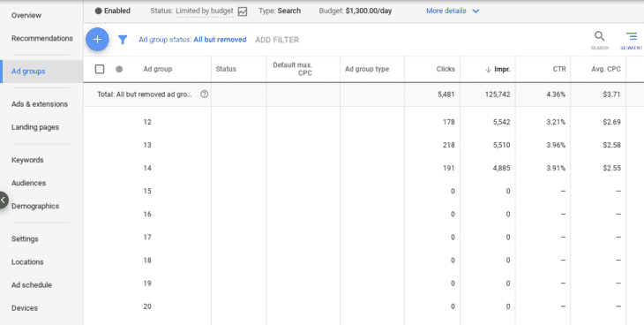Screen dimensions: 644x325
Task: Open Keywords in the sidebar
Action: point(27,160)
